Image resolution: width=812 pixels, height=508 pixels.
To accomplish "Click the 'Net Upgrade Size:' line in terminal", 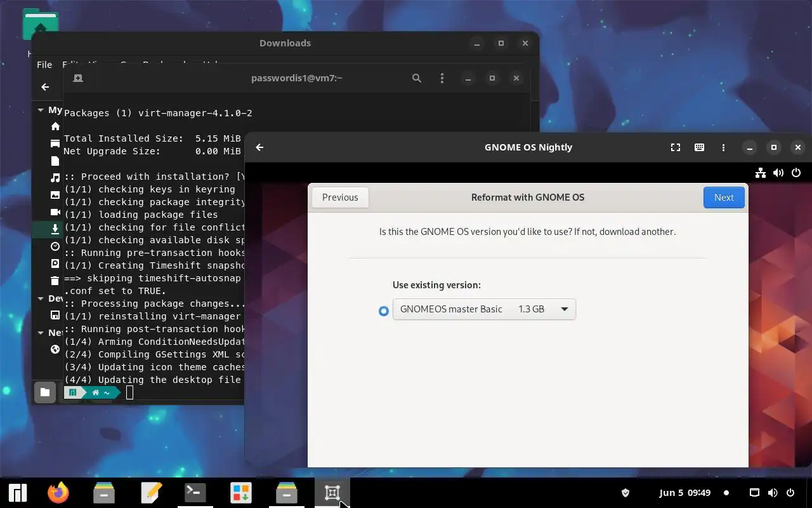I will (x=152, y=151).
